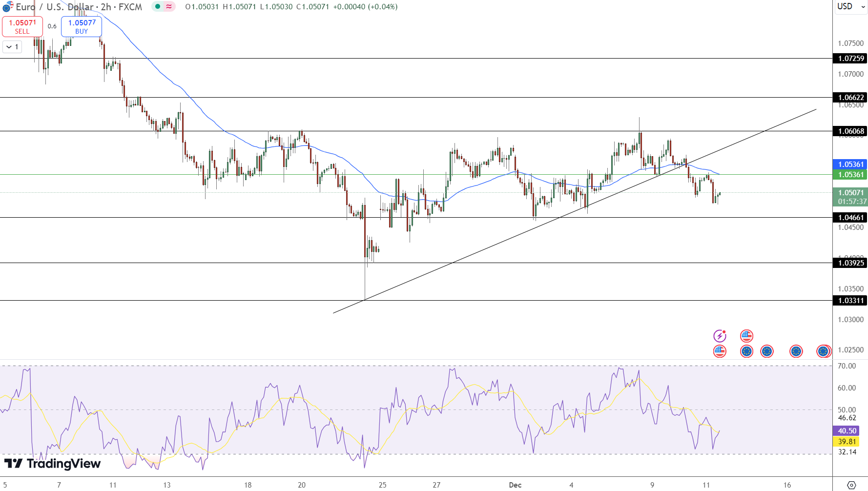868x491 pixels.
Task: Open the lightning bolt latest news event icon
Action: tap(720, 336)
